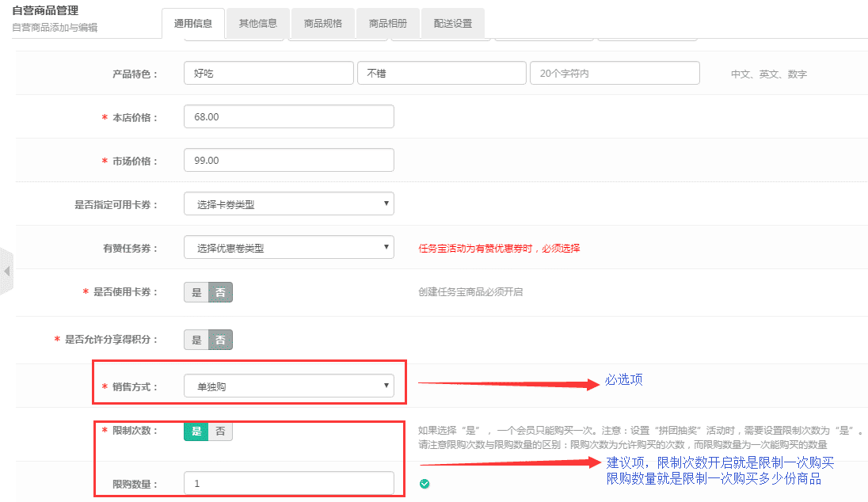Disable 限制次数 by selecting 否
868x502 pixels.
[x=220, y=431]
